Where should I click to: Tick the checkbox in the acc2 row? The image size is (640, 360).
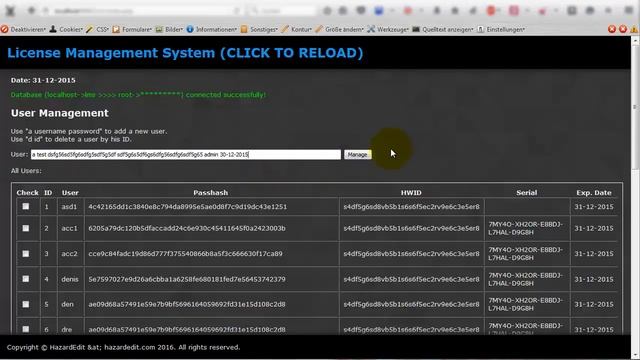point(26,253)
